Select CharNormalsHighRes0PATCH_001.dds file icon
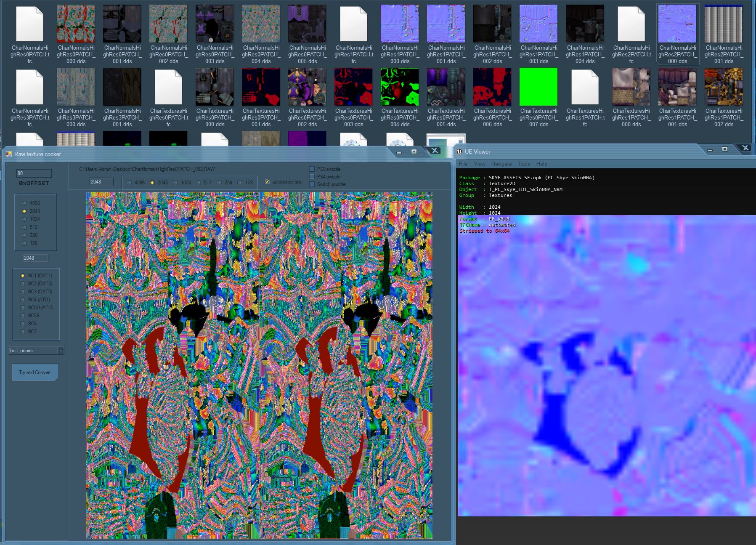Viewport: 756px width, 545px height. point(122,24)
